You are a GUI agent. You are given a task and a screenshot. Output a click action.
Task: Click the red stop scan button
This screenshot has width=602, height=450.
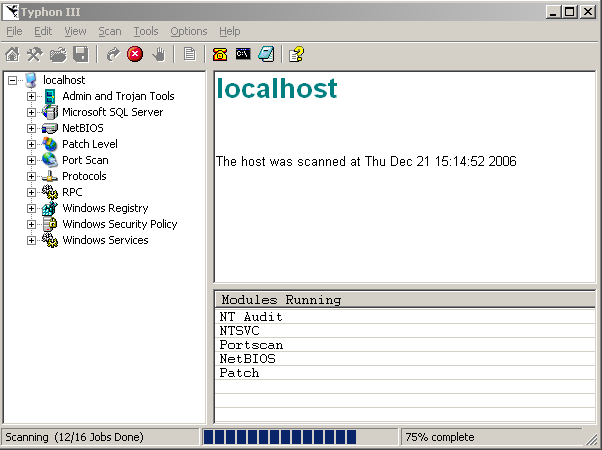pyautogui.click(x=135, y=54)
